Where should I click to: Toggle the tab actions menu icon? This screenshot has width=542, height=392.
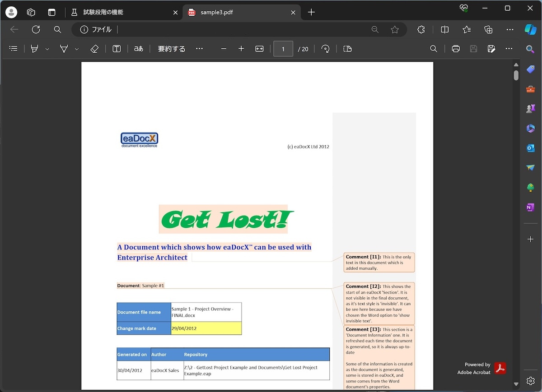51,12
